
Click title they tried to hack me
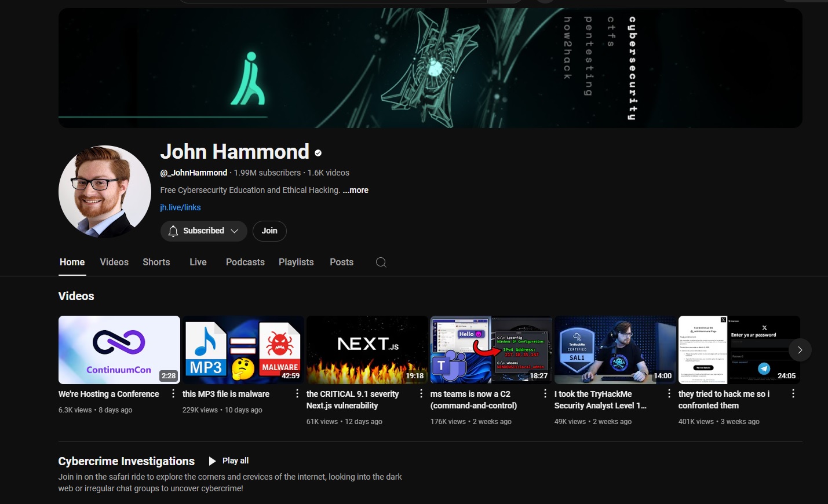[724, 400]
